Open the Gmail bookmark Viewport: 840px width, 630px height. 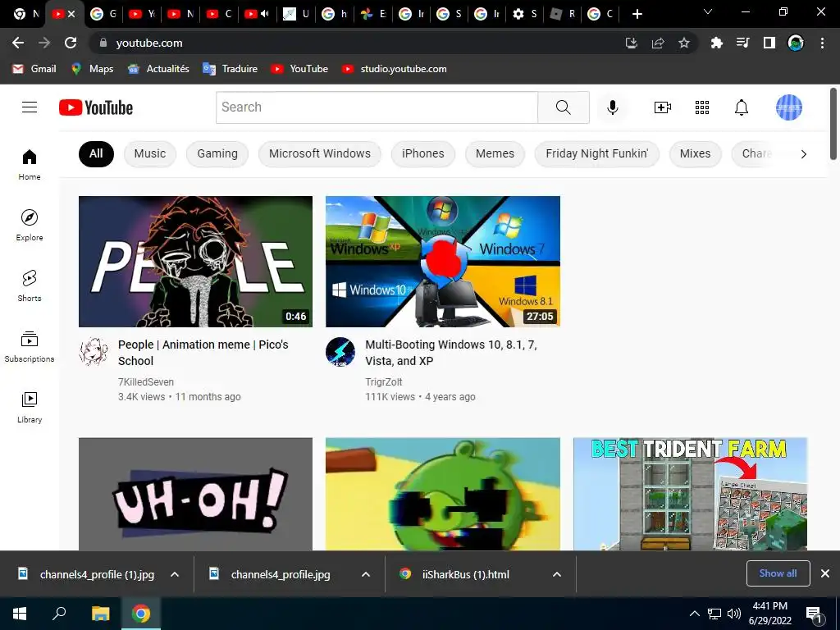pyautogui.click(x=34, y=69)
